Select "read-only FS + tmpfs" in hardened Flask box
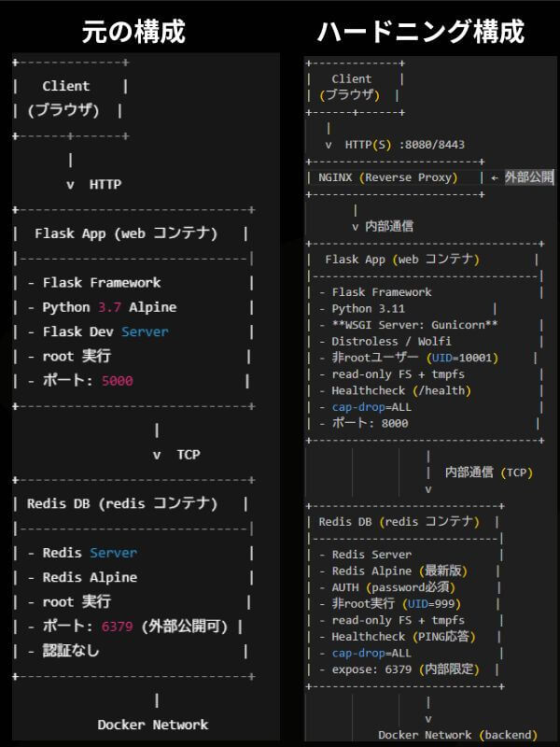This screenshot has height=747, width=560. pos(399,374)
